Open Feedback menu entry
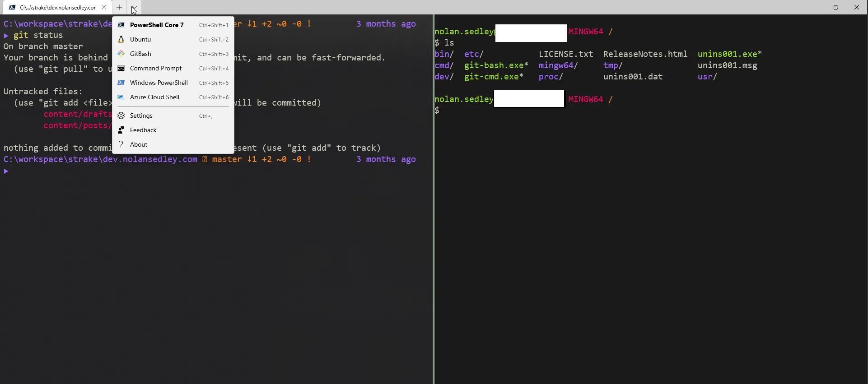Image resolution: width=868 pixels, height=384 pixels. 173,130
